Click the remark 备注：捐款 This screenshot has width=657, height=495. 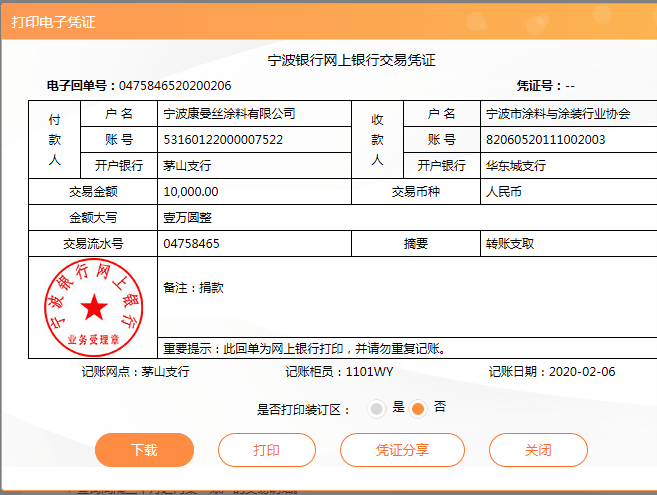193,288
